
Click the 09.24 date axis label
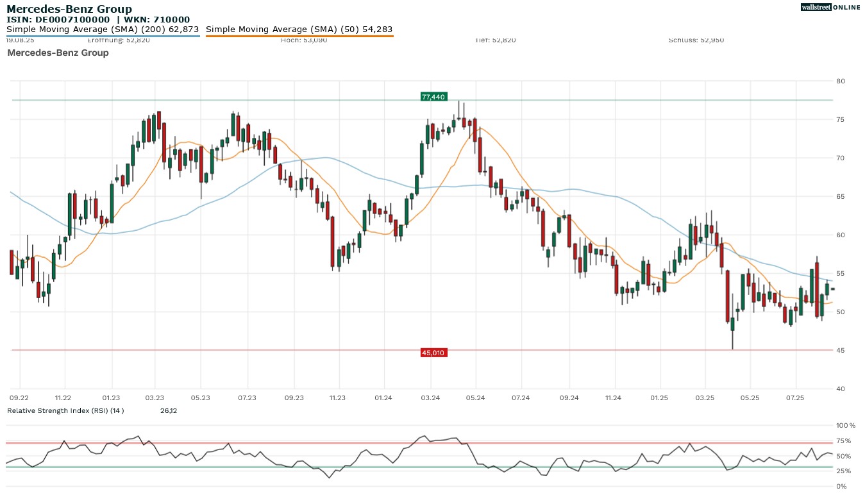point(568,398)
